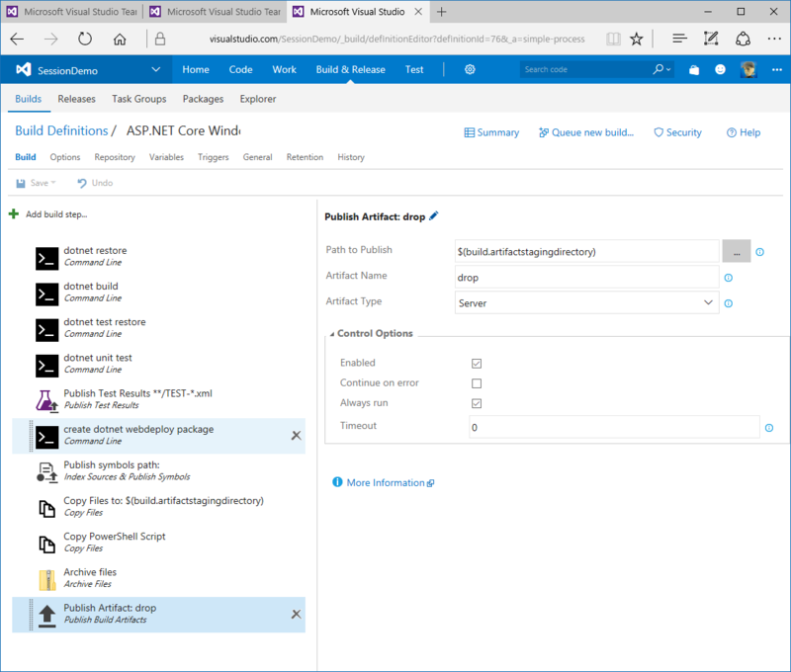Click the dotnet test restore step icon
The height and width of the screenshot is (672, 791).
click(x=46, y=331)
